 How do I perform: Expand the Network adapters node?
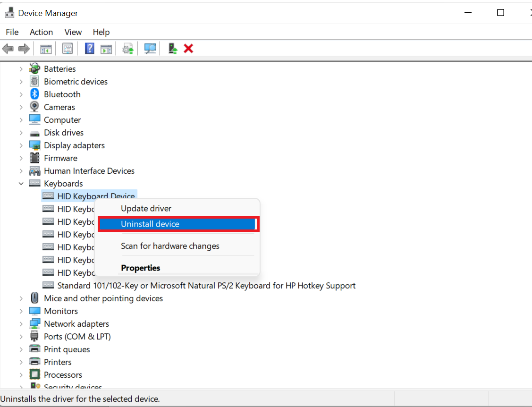point(21,324)
